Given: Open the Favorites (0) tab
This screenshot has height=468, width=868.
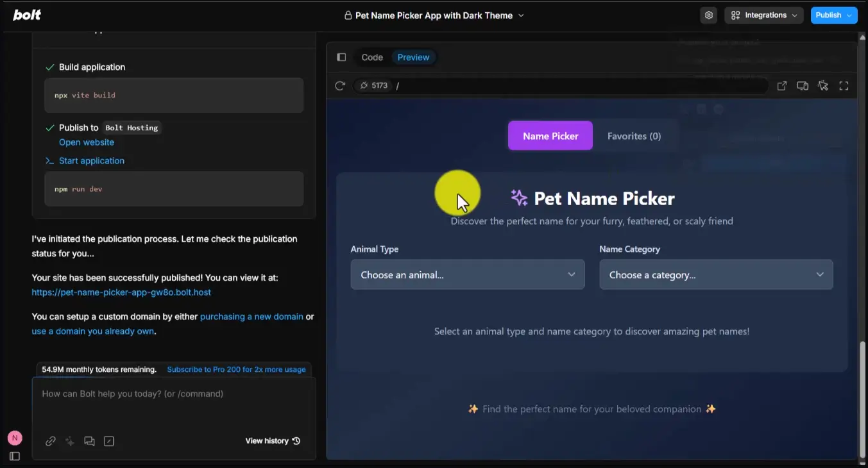Looking at the screenshot, I should [x=634, y=136].
